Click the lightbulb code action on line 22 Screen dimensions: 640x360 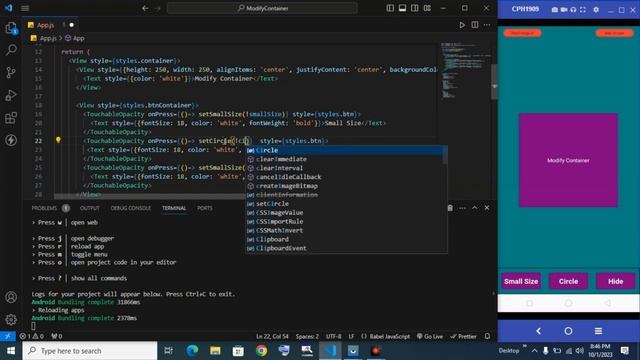click(58, 140)
